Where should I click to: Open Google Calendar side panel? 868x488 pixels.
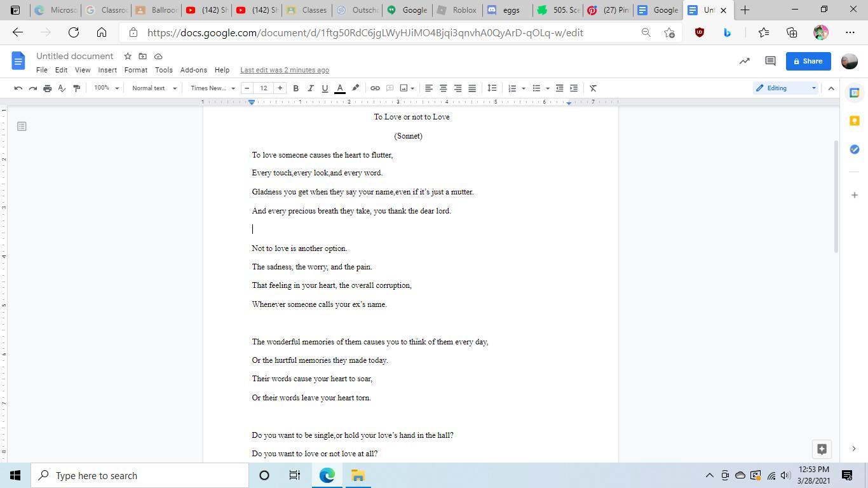[855, 93]
